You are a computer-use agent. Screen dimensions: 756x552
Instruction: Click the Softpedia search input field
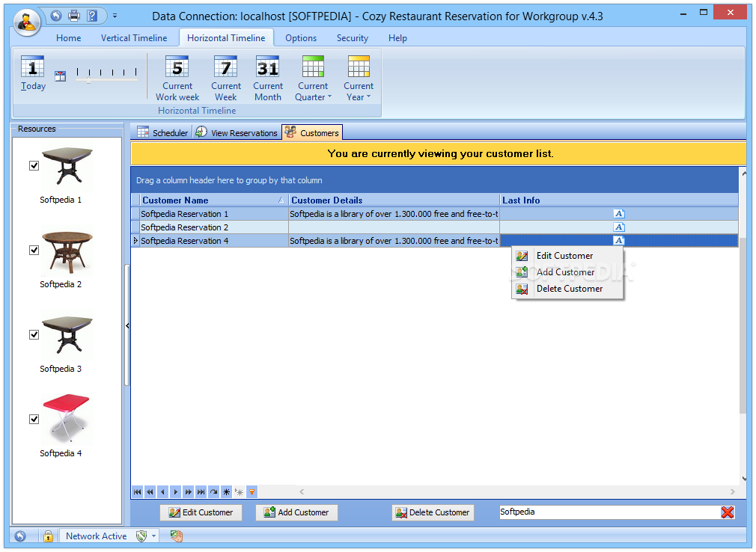(609, 512)
